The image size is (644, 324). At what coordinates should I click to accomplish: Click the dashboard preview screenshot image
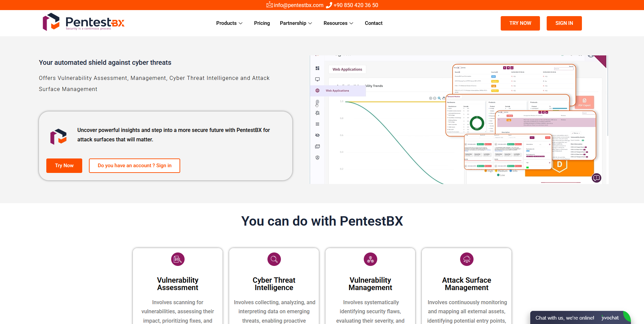pyautogui.click(x=458, y=120)
